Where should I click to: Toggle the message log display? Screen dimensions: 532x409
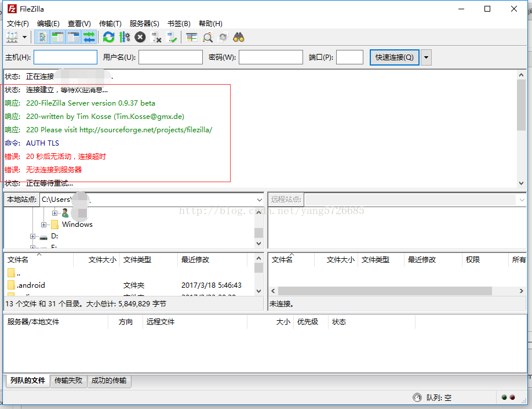[42, 37]
